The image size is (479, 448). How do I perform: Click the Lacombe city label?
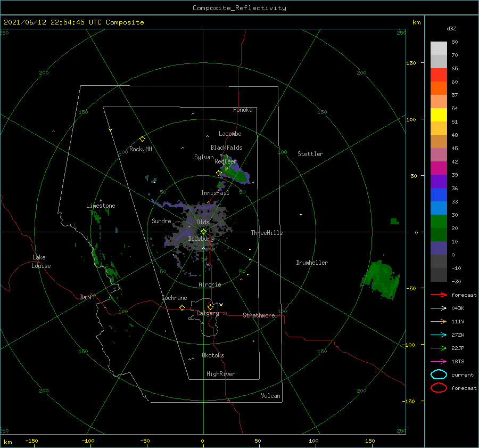coord(230,134)
